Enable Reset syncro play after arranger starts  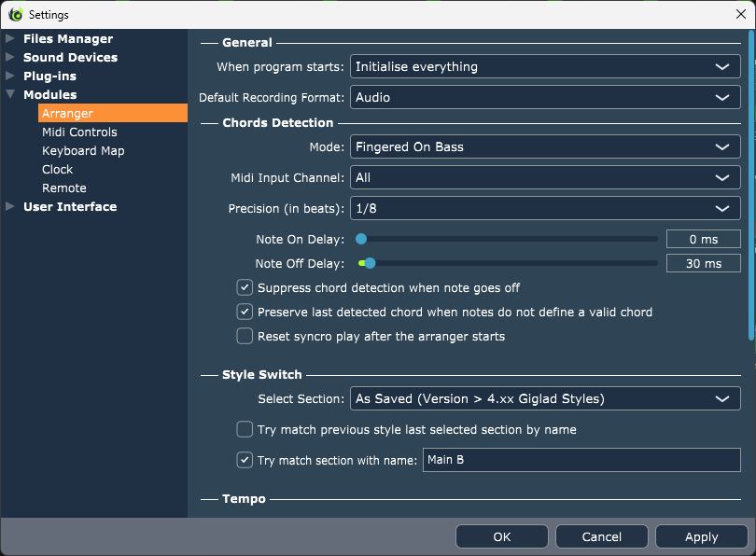point(245,336)
